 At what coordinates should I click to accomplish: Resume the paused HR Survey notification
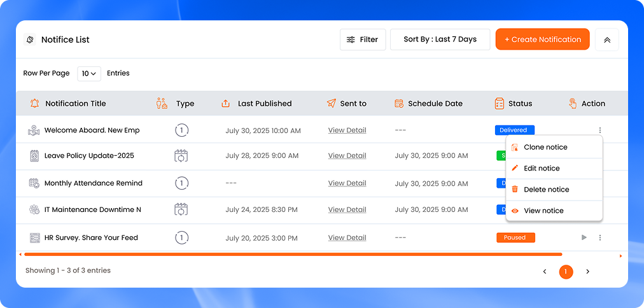[x=584, y=238]
